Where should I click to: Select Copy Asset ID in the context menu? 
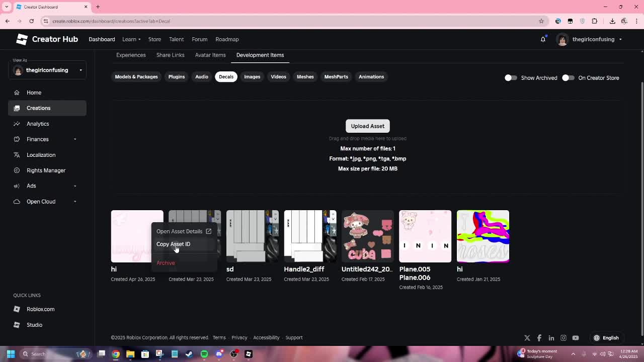[x=173, y=244]
